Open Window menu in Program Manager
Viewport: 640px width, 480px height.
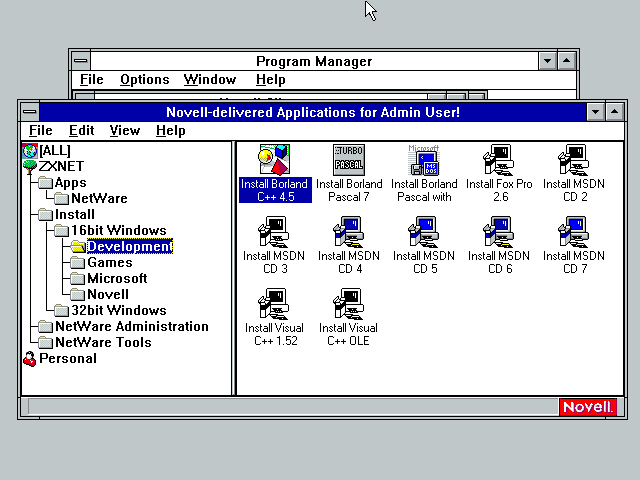coord(210,80)
